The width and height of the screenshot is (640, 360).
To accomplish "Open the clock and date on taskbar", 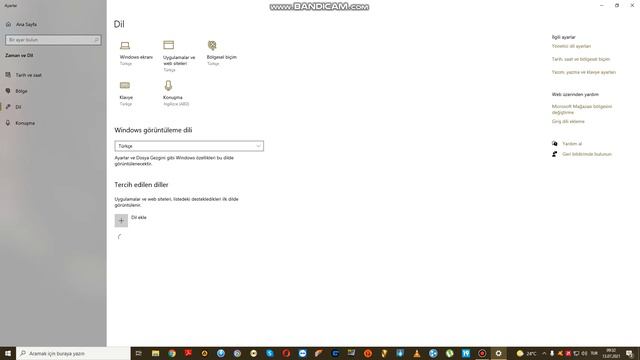I will click(x=611, y=353).
